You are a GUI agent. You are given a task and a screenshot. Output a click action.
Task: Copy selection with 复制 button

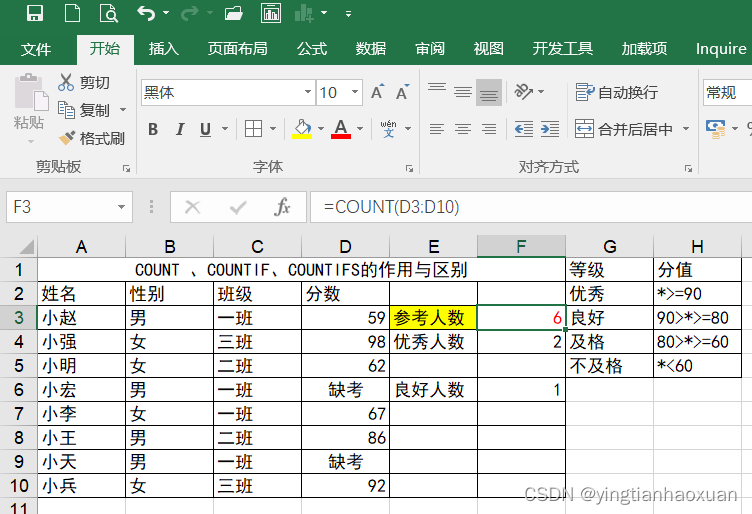coord(85,110)
